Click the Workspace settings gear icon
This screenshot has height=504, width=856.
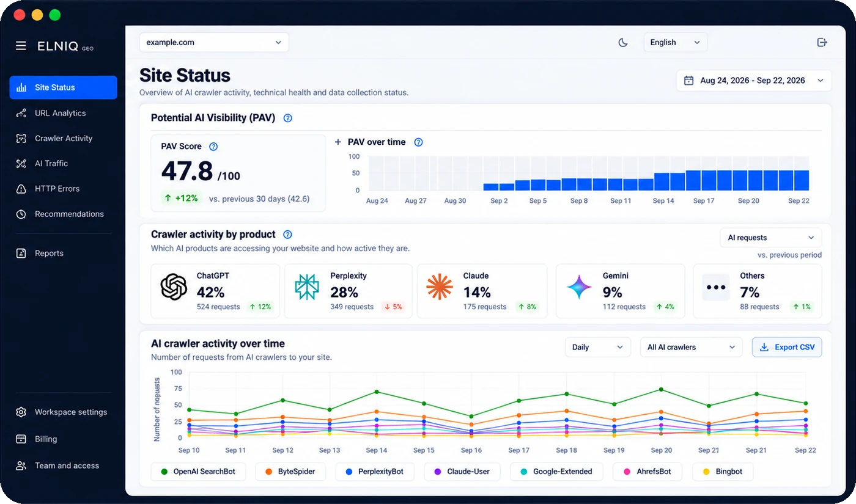coord(21,412)
